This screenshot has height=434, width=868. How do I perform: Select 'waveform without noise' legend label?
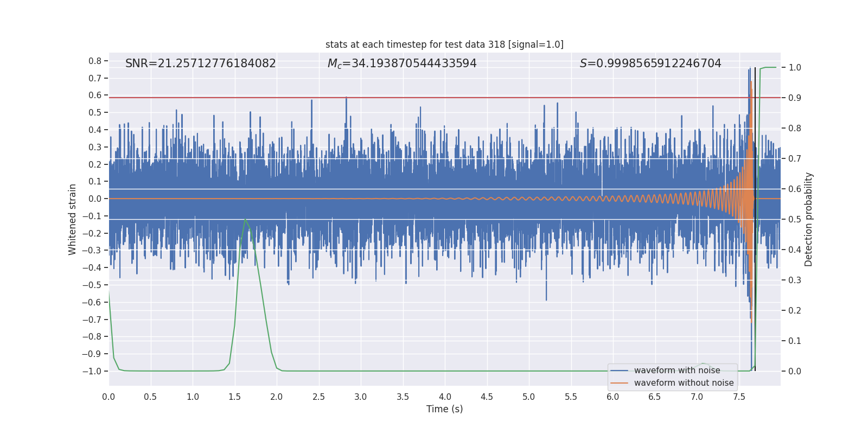684,383
